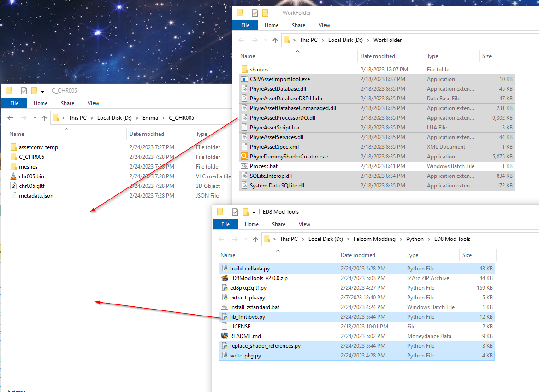
Task: Expand chevron after Python in ED8 Mod Tools address
Action: point(429,239)
